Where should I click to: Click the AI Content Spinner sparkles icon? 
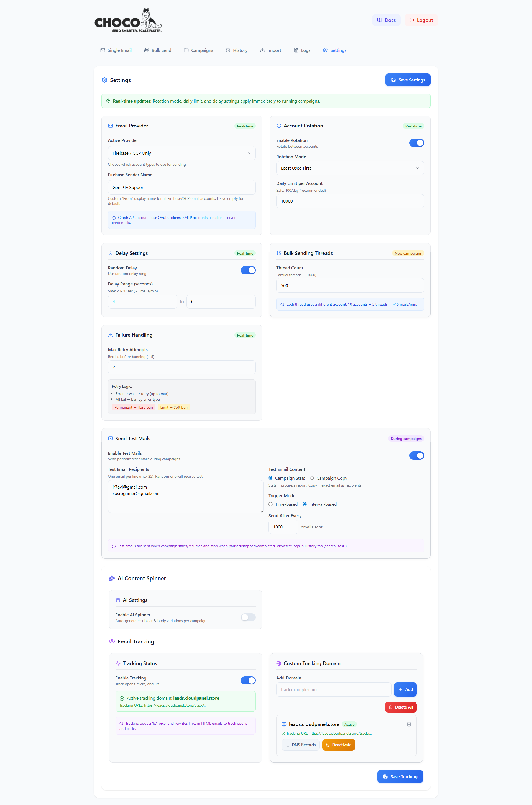112,578
